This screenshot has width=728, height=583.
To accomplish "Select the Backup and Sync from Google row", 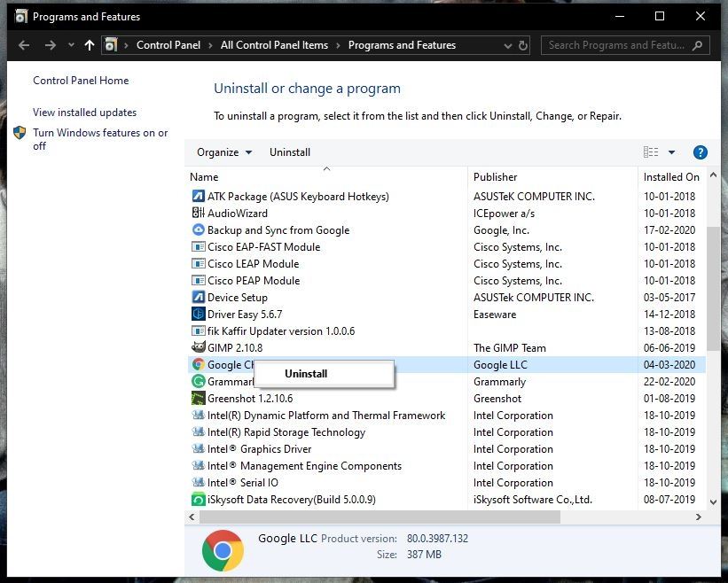I will pyautogui.click(x=446, y=230).
